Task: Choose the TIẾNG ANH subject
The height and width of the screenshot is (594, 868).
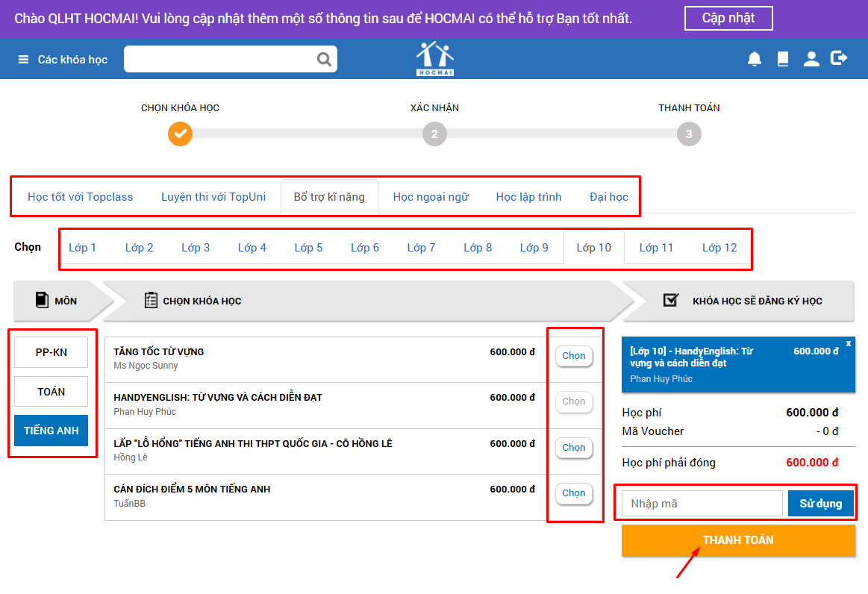Action: tap(51, 430)
